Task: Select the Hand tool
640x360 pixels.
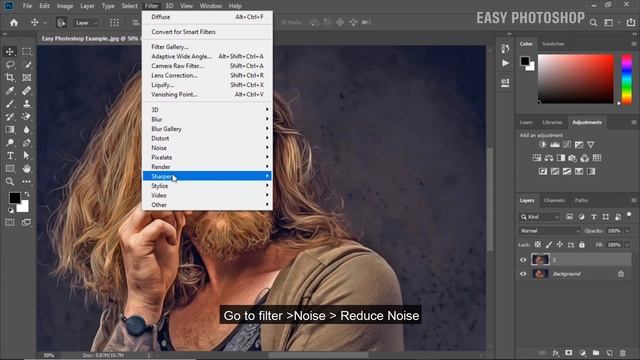Action: point(27,169)
